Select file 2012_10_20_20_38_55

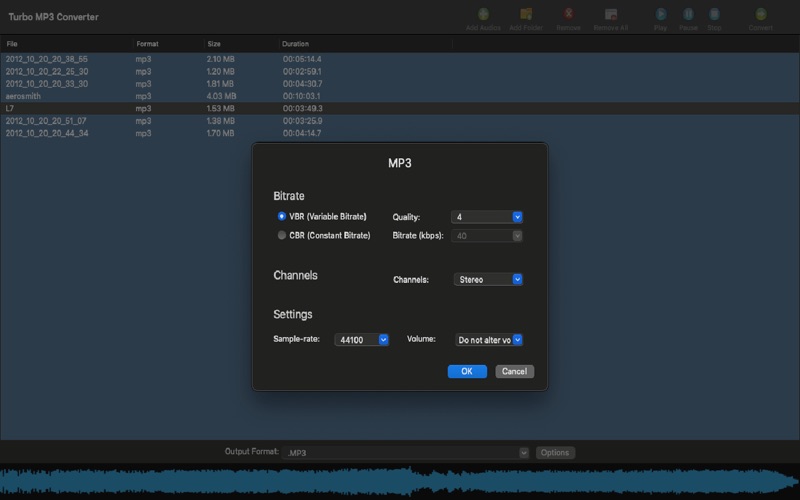46,59
